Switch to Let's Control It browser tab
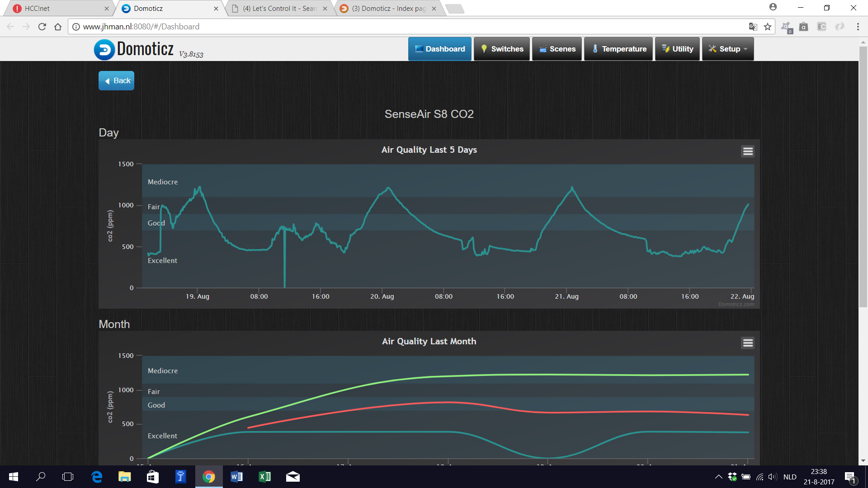Viewport: 868px width, 488px height. (x=279, y=8)
